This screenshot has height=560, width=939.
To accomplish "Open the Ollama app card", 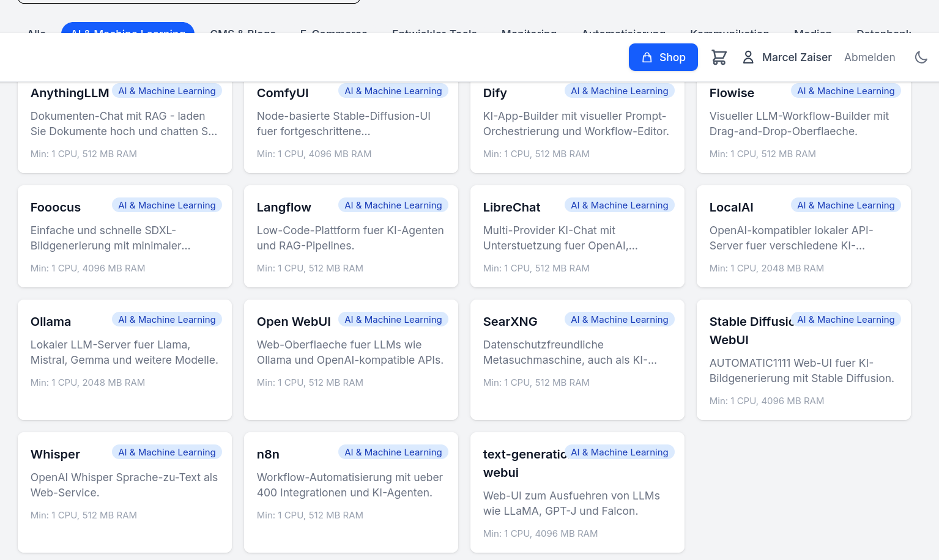I will (x=124, y=359).
